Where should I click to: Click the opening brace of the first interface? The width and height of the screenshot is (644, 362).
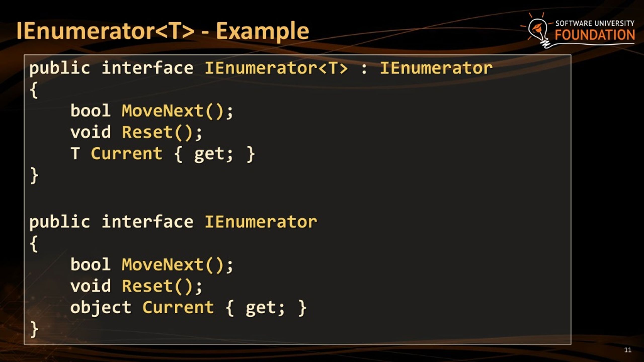(34, 90)
